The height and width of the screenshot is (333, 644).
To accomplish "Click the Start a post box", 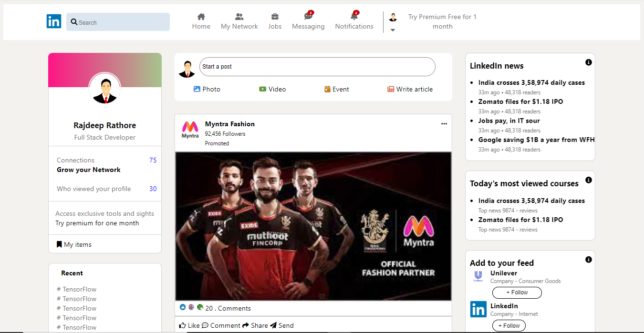I will click(317, 67).
